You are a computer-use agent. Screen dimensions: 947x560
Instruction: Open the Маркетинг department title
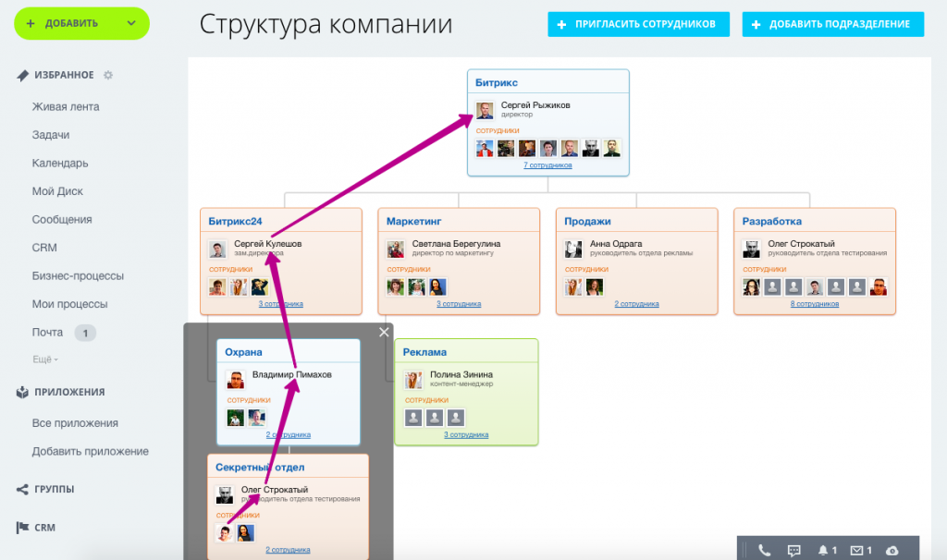[x=413, y=222]
